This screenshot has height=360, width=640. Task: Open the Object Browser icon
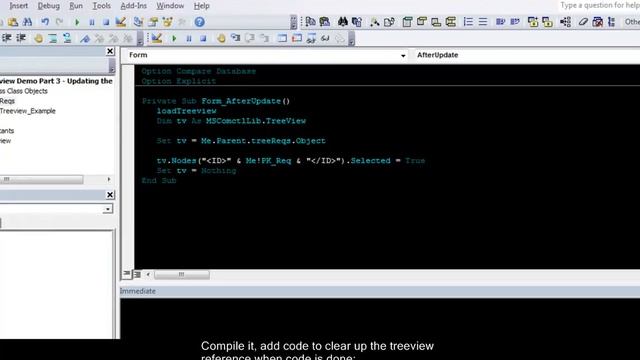(x=167, y=22)
